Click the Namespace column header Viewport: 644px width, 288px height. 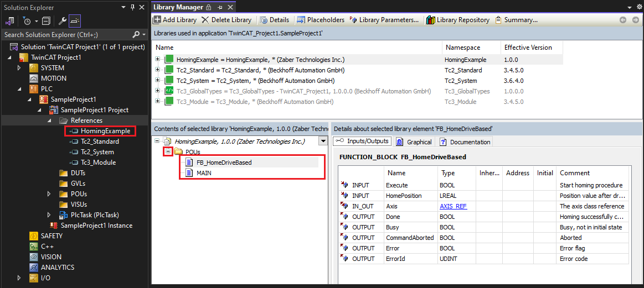471,48
